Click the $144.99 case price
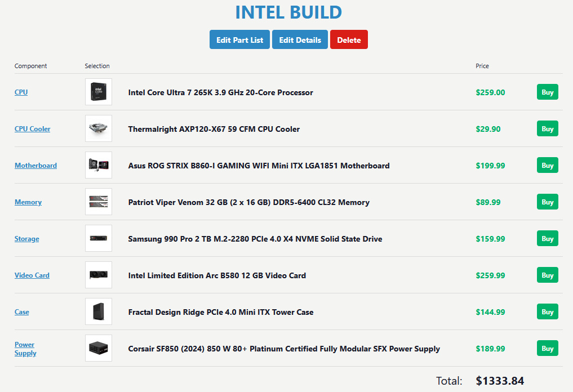 [x=490, y=312]
